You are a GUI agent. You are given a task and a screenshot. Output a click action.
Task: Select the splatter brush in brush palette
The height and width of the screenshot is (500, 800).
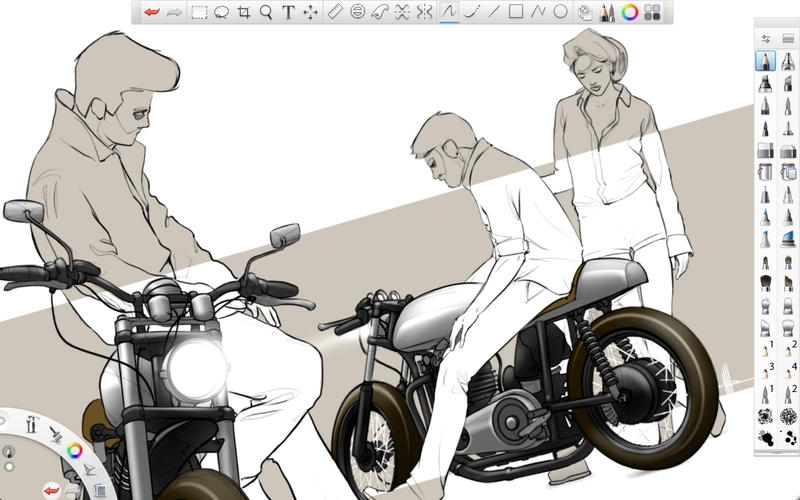766,437
